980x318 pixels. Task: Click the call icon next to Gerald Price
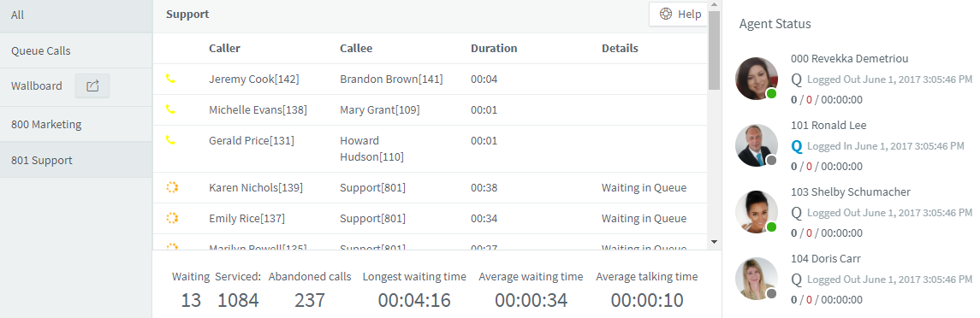[x=170, y=140]
